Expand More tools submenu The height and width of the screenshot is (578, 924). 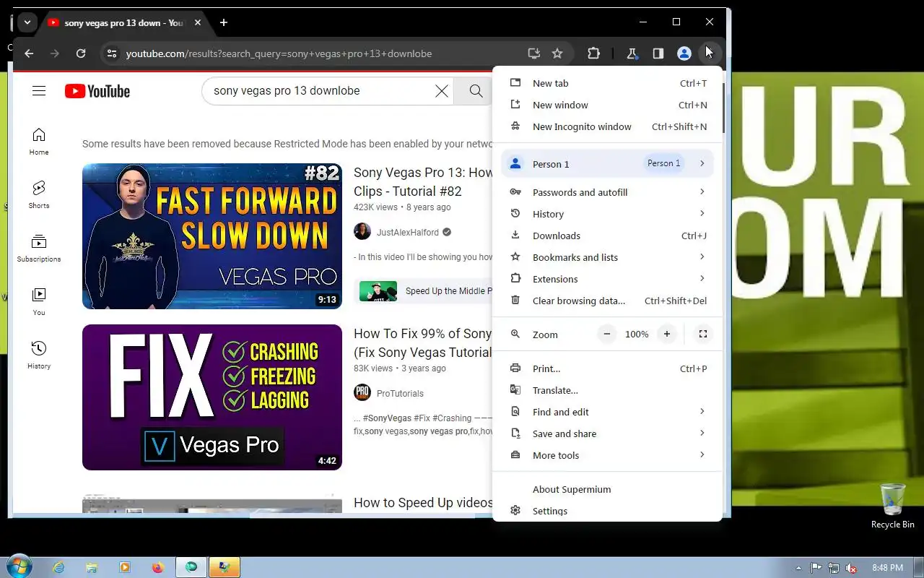(x=607, y=455)
